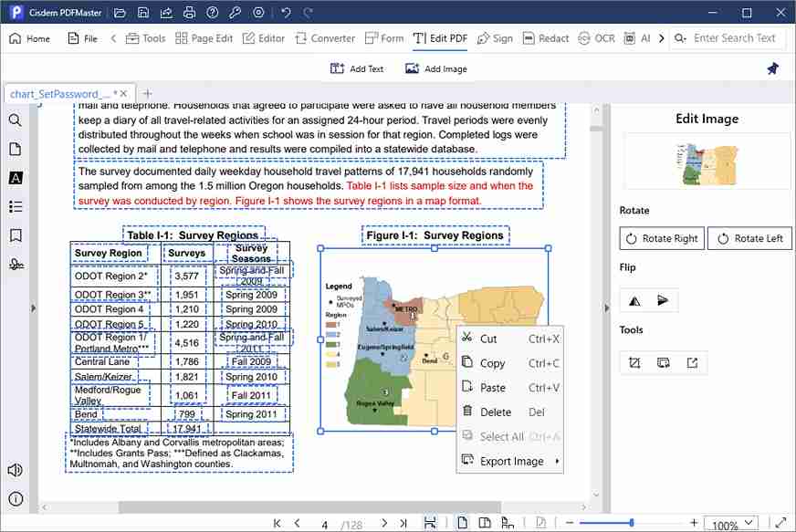Switch to the Tools tab
This screenshot has height=532, width=796.
(146, 38)
